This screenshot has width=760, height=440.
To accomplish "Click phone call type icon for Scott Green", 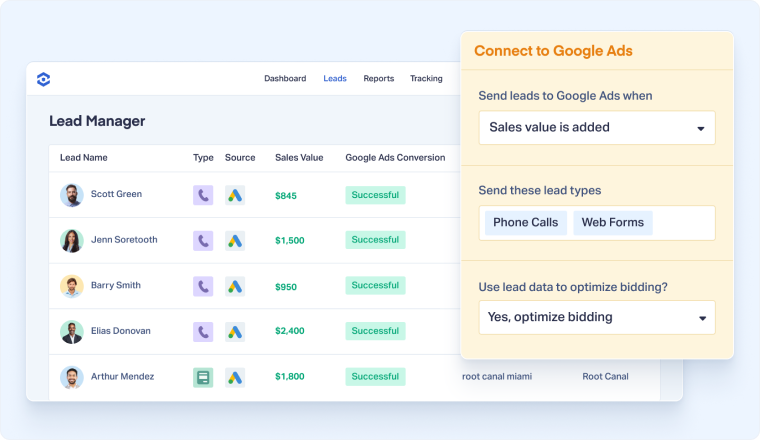I will click(x=203, y=195).
